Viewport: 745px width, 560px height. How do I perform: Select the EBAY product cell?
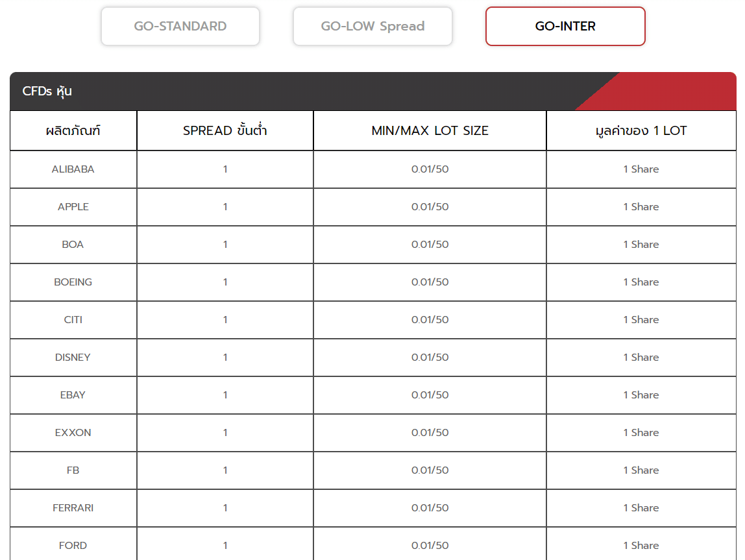[73, 395]
